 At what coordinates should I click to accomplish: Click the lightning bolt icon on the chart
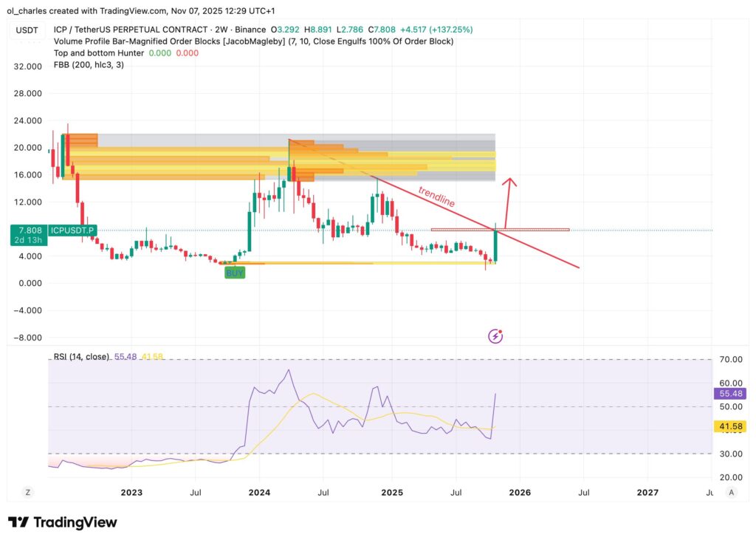pyautogui.click(x=495, y=336)
